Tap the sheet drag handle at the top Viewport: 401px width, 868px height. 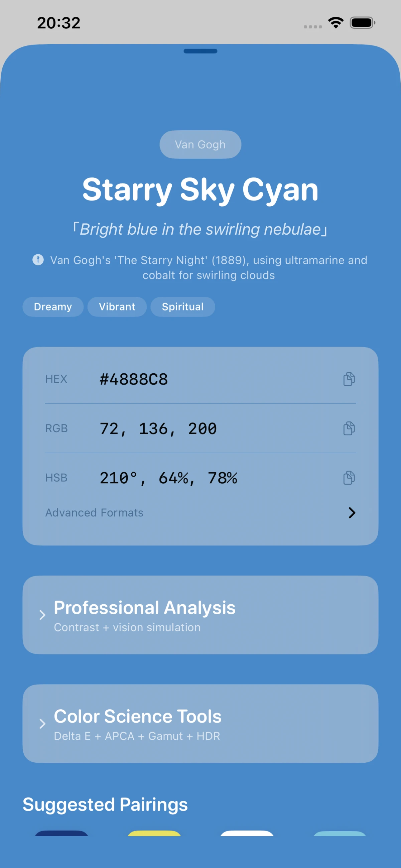[200, 51]
